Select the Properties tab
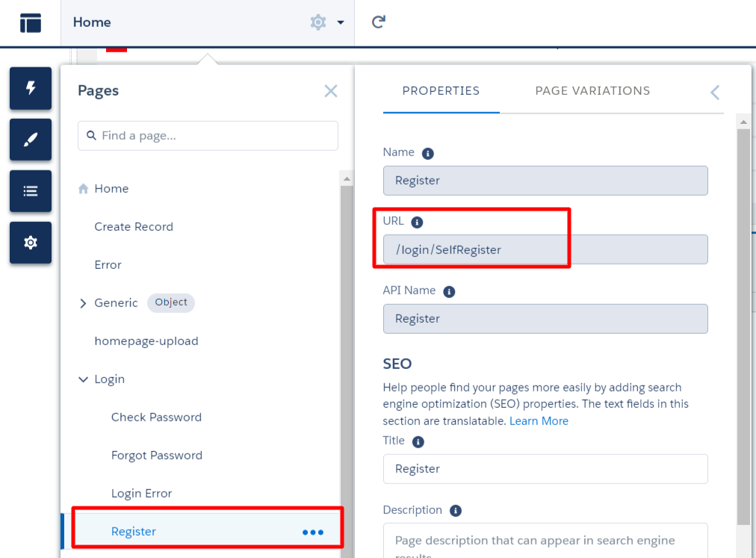The image size is (756, 558). click(x=441, y=91)
